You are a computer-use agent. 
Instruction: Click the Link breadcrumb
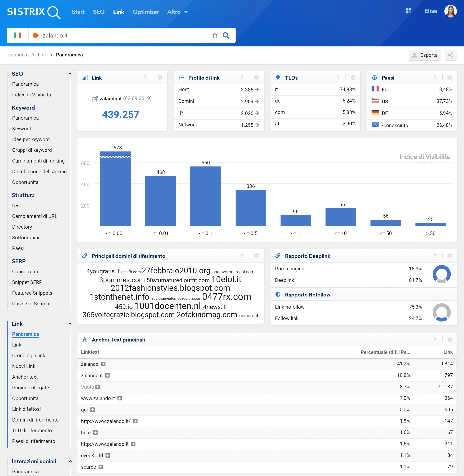pos(42,55)
